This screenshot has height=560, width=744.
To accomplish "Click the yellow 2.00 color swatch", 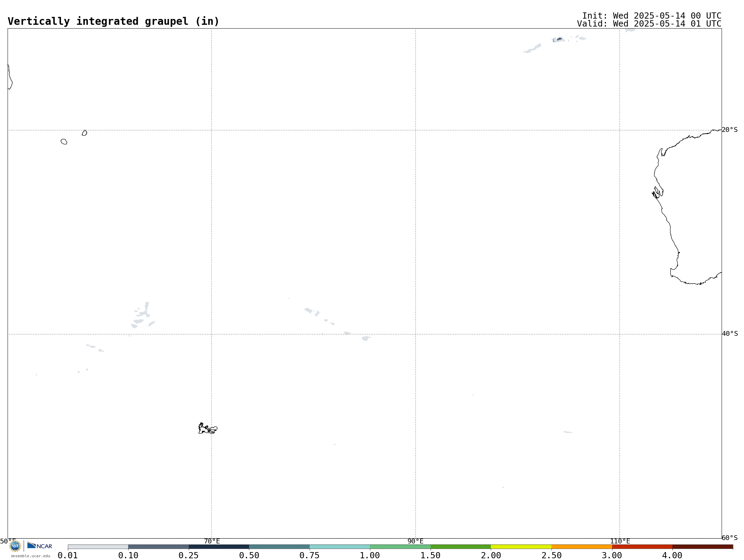I will (x=521, y=547).
